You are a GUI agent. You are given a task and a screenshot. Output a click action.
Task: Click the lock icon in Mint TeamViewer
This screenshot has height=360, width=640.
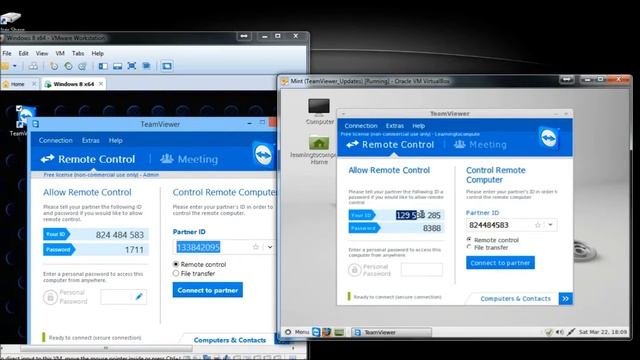[354, 270]
